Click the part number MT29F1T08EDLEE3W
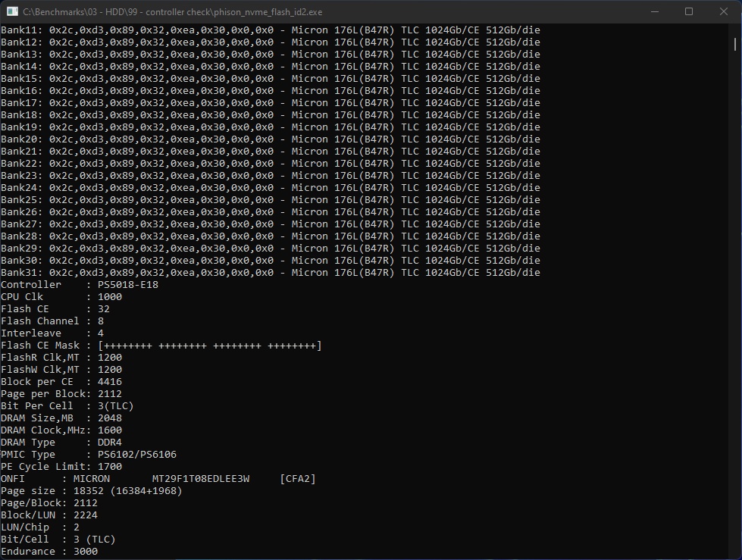Screen dimensions: 742x560 click(x=201, y=479)
